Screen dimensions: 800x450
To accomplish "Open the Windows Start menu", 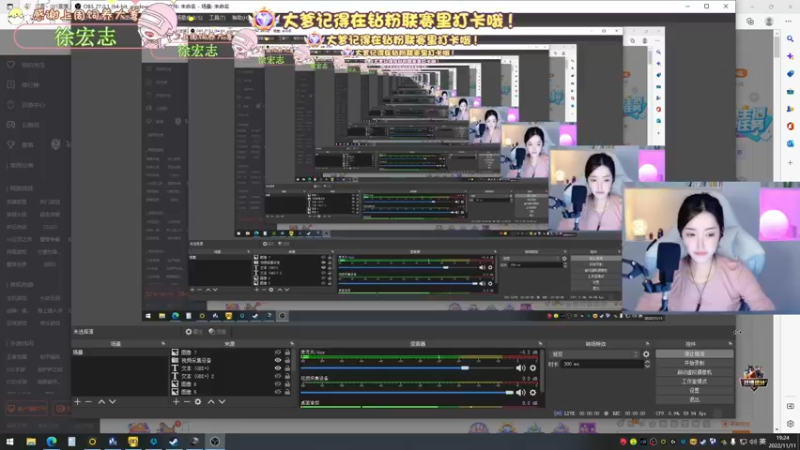I will click(10, 441).
